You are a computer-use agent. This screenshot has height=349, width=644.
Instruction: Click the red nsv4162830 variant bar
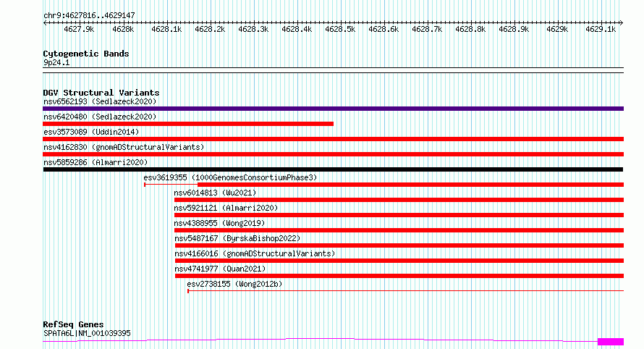pos(333,154)
